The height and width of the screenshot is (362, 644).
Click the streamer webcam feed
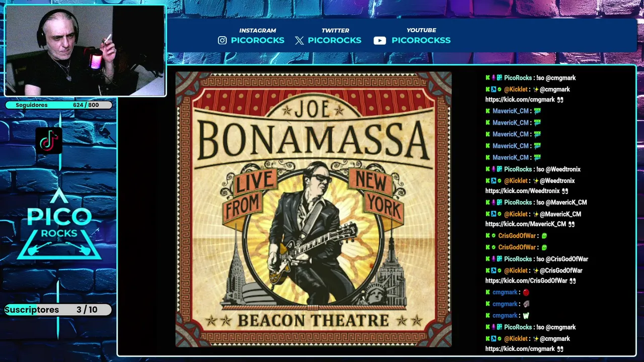[85, 50]
